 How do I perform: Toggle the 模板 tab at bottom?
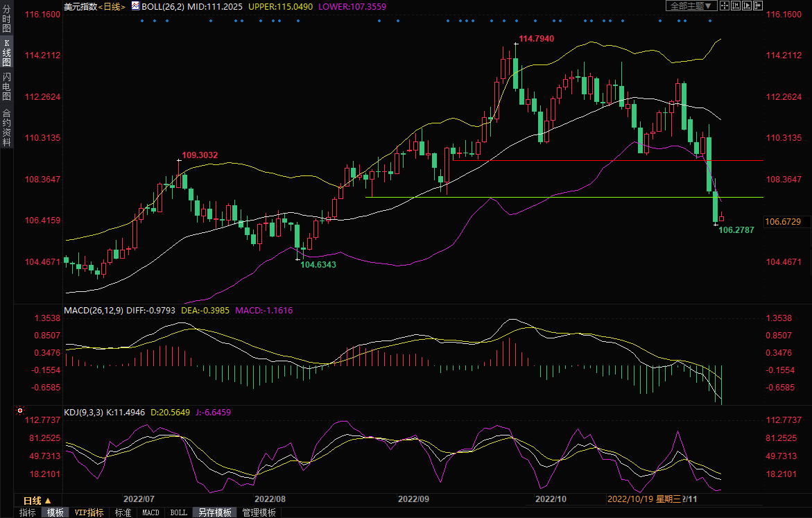[55, 512]
